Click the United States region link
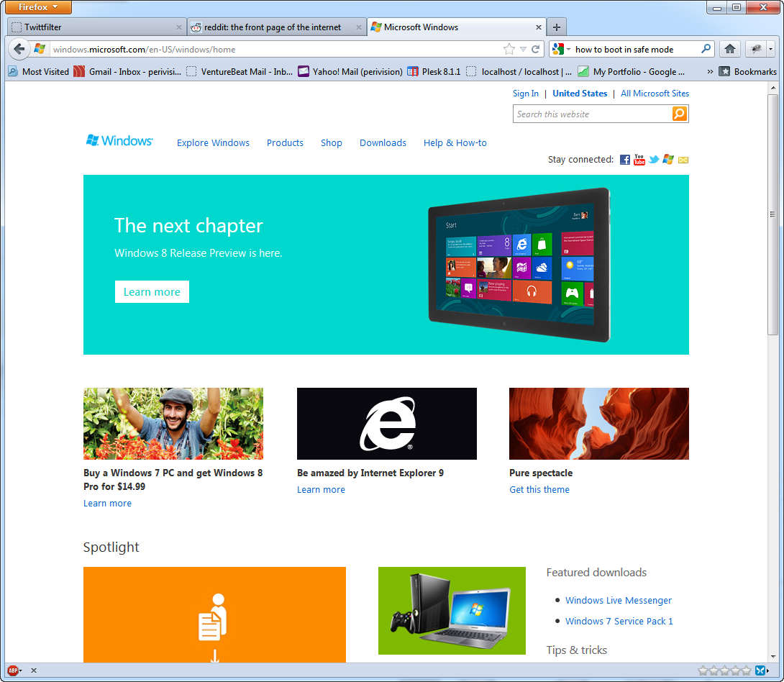This screenshot has height=682, width=784. [580, 93]
